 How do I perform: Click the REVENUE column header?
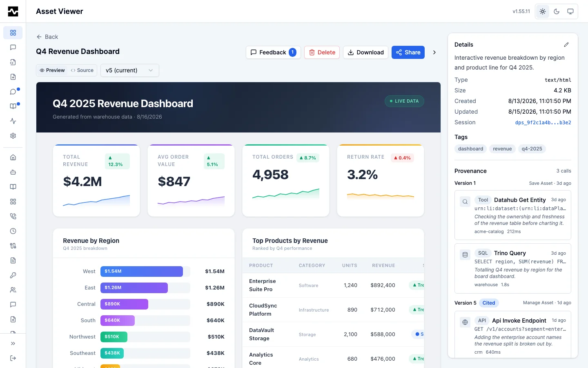(x=383, y=265)
